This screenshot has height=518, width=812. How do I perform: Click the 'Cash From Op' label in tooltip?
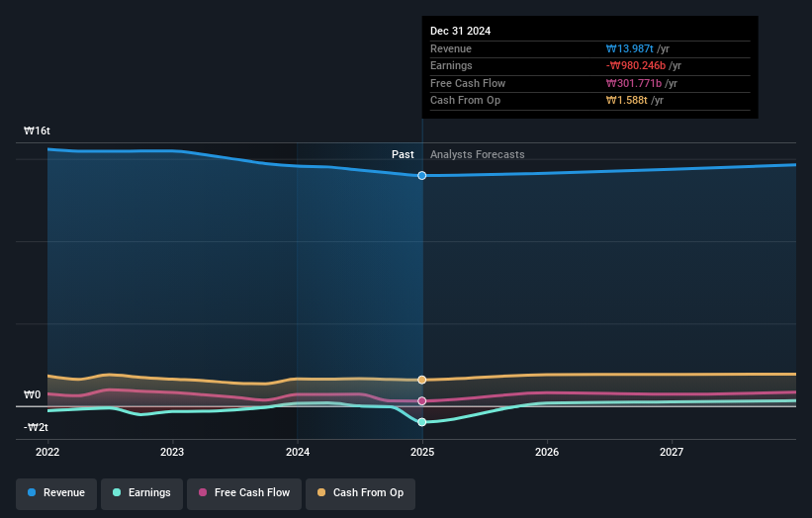coord(465,101)
